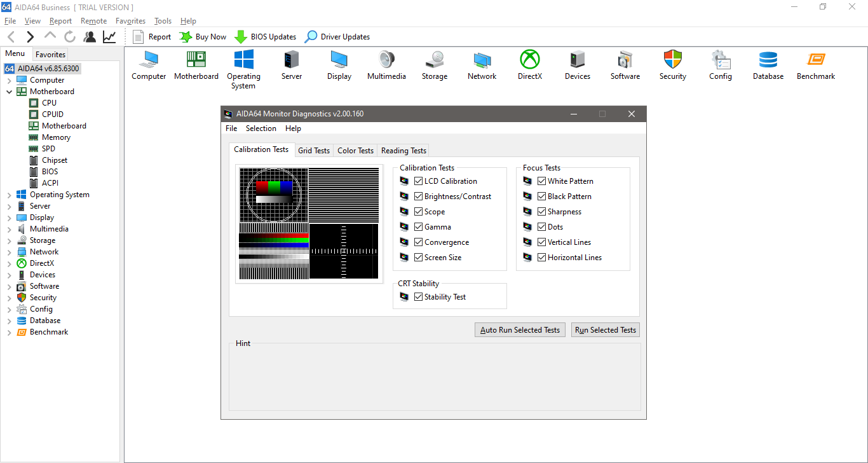Go forward with the right arrow toolbar icon

point(30,37)
